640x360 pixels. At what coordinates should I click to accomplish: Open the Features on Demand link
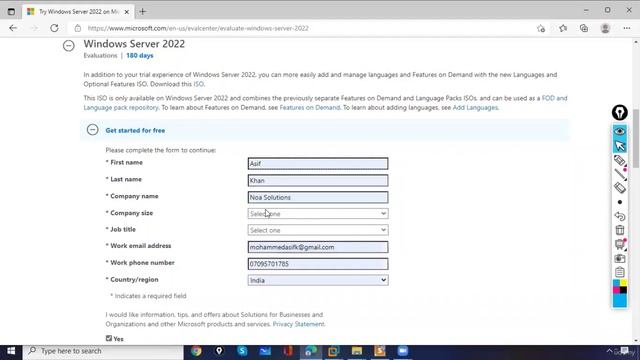pyautogui.click(x=309, y=108)
